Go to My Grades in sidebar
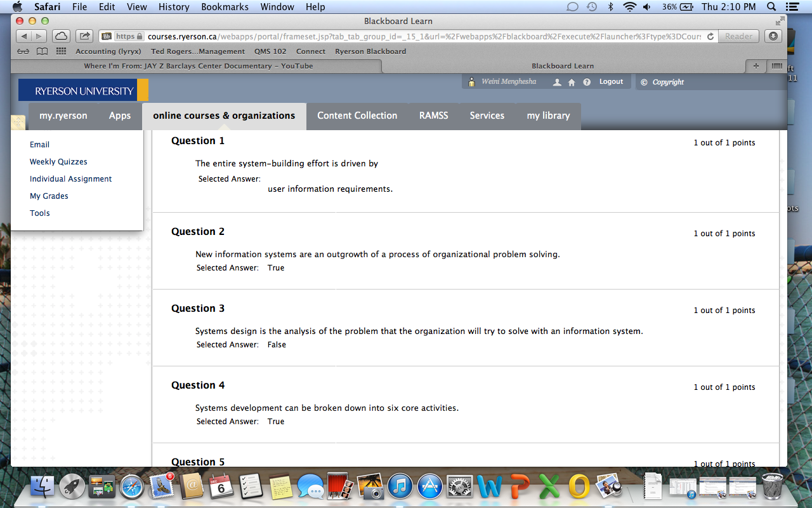This screenshot has height=508, width=812. [x=49, y=196]
